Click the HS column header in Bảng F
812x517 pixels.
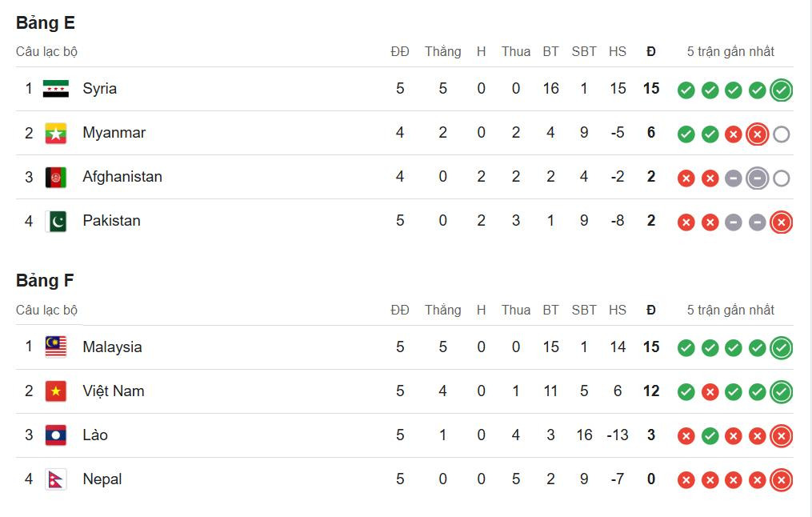click(x=618, y=311)
